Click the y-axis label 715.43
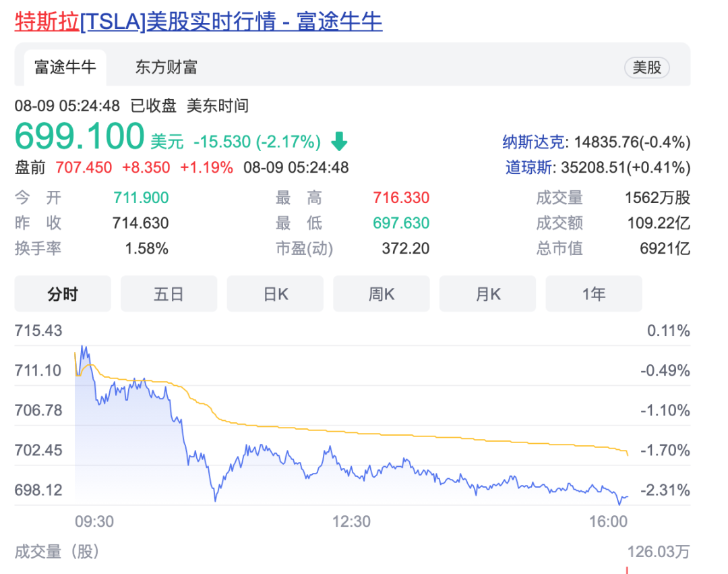The height and width of the screenshot is (574, 728). 38,331
